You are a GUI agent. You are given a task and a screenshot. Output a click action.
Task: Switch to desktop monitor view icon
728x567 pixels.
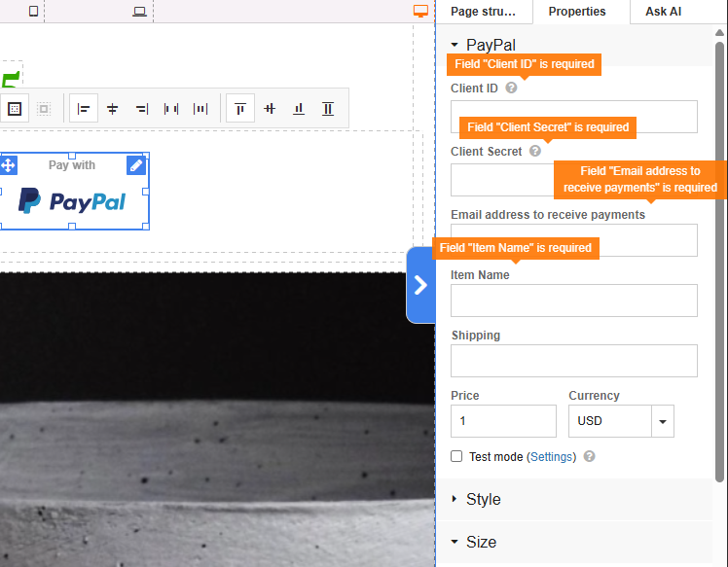(420, 11)
